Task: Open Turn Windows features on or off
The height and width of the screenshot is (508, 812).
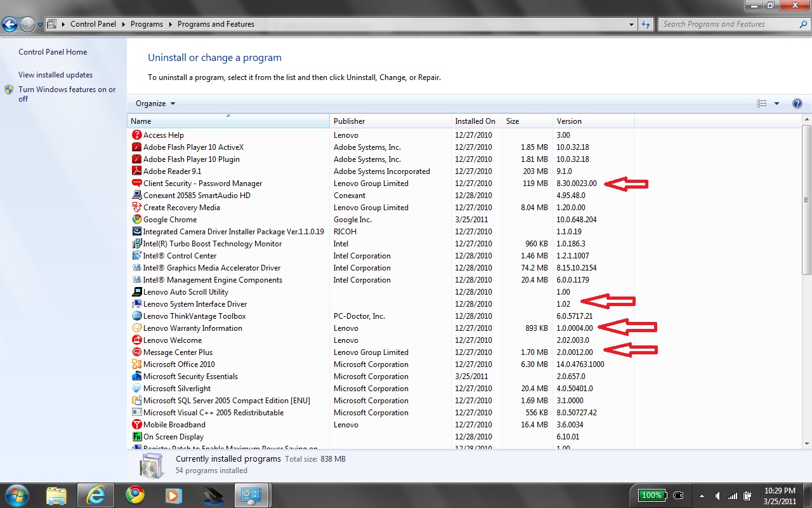Action: point(67,94)
